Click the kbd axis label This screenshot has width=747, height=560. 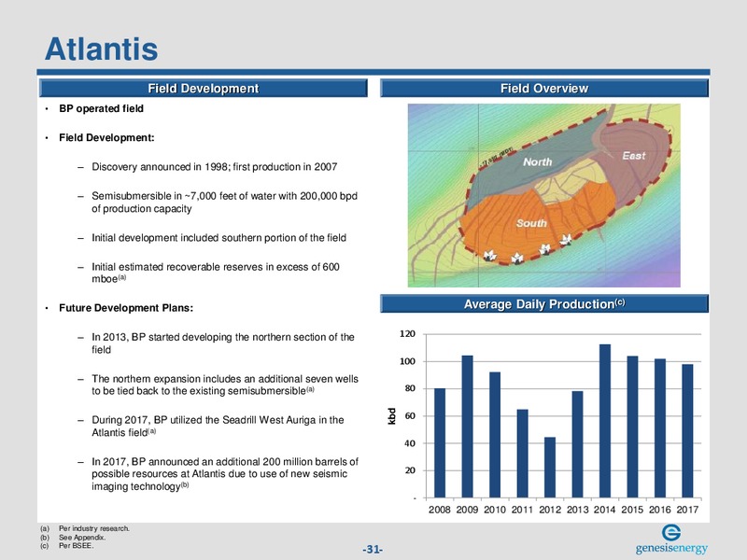[x=391, y=416]
